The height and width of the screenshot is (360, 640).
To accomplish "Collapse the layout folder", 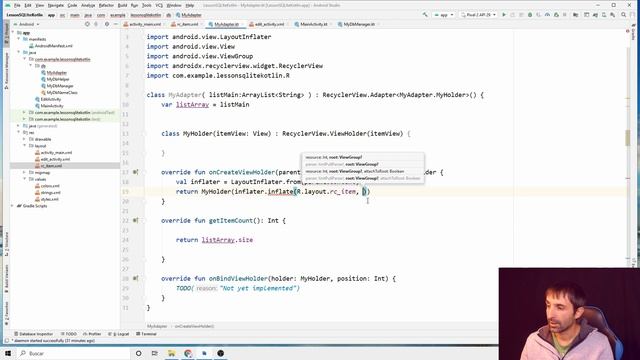I will 24,146.
